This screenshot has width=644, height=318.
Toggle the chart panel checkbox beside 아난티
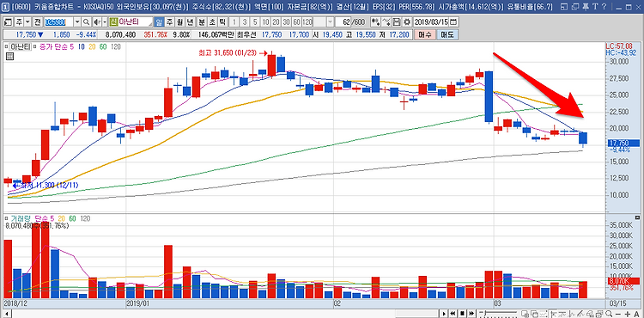pos(6,46)
